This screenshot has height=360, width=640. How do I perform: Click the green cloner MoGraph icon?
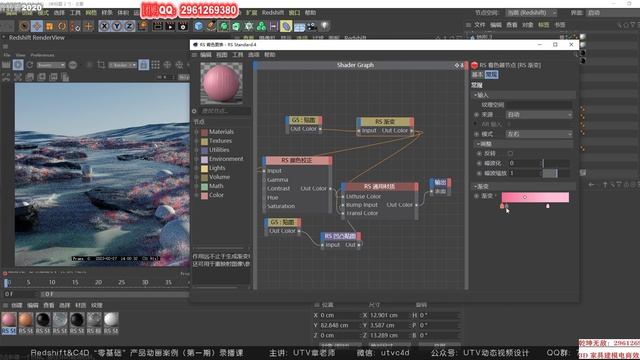(x=261, y=26)
